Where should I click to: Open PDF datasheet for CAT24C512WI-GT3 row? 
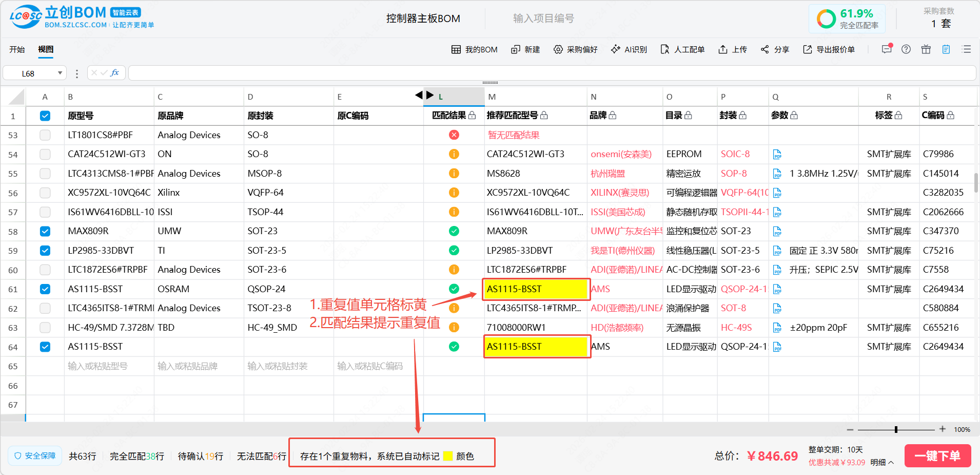click(777, 154)
